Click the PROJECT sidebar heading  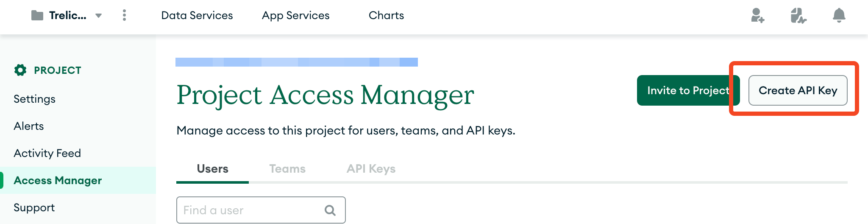(58, 70)
